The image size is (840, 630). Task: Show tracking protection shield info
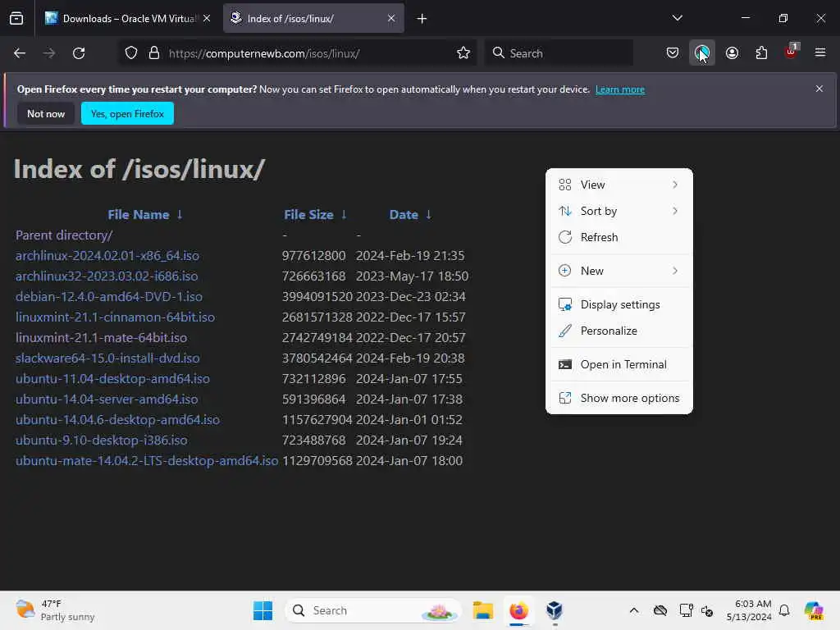[131, 53]
